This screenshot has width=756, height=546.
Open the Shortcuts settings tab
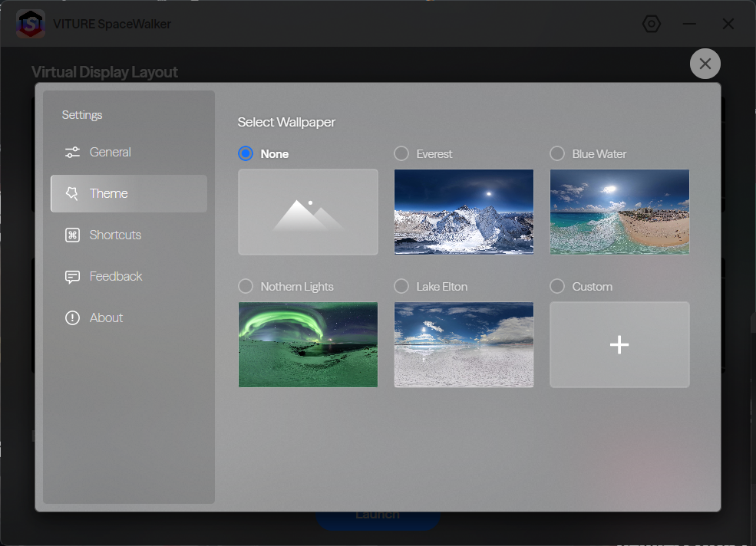point(129,235)
